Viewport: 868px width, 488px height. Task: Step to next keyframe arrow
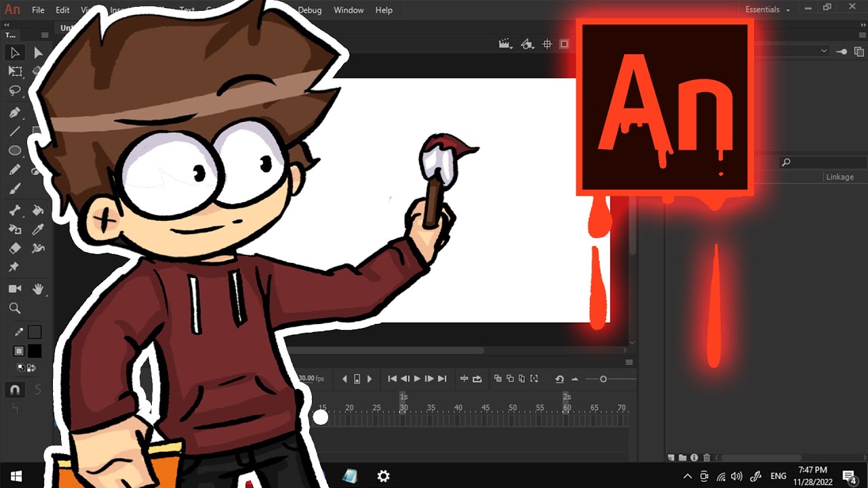(370, 379)
